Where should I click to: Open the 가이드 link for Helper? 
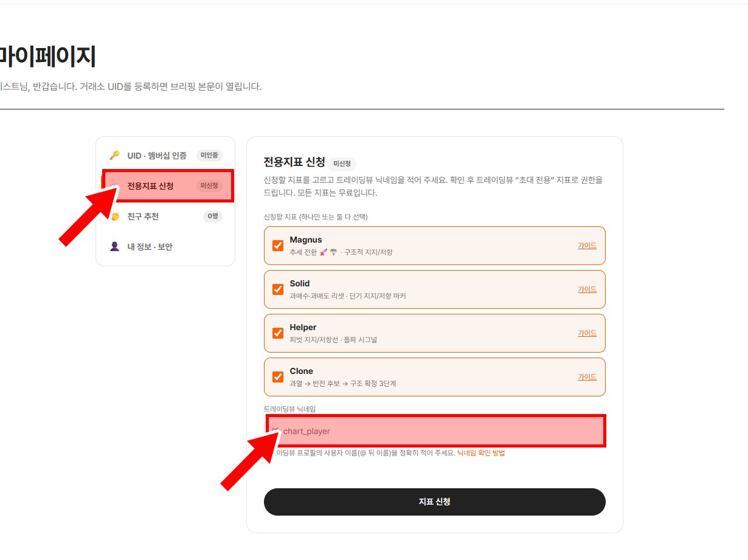pos(587,333)
